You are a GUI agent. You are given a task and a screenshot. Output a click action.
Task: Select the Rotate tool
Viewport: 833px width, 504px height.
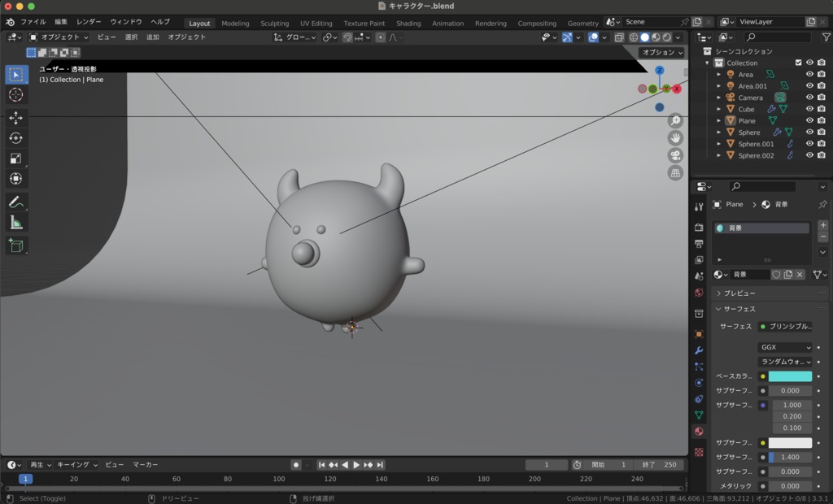[x=16, y=139]
